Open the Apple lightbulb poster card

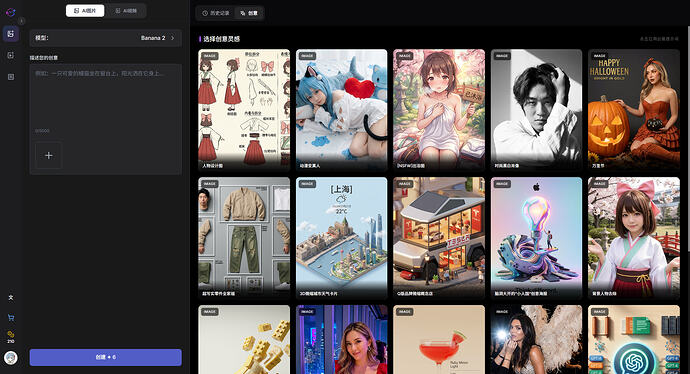tap(536, 238)
